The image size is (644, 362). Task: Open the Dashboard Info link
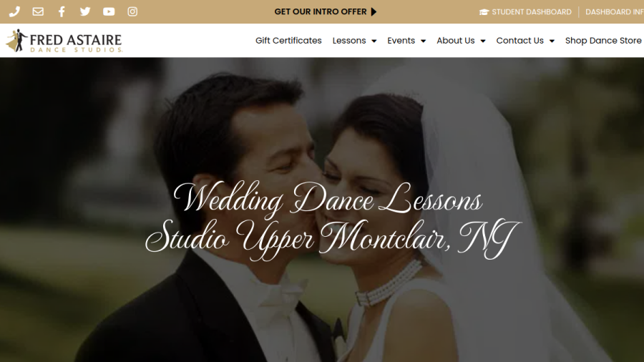coord(615,12)
